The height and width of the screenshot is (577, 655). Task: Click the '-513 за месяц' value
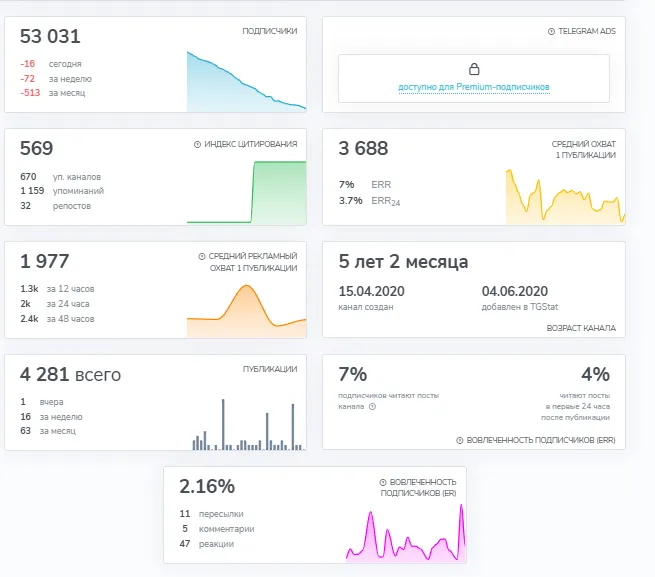click(53, 93)
